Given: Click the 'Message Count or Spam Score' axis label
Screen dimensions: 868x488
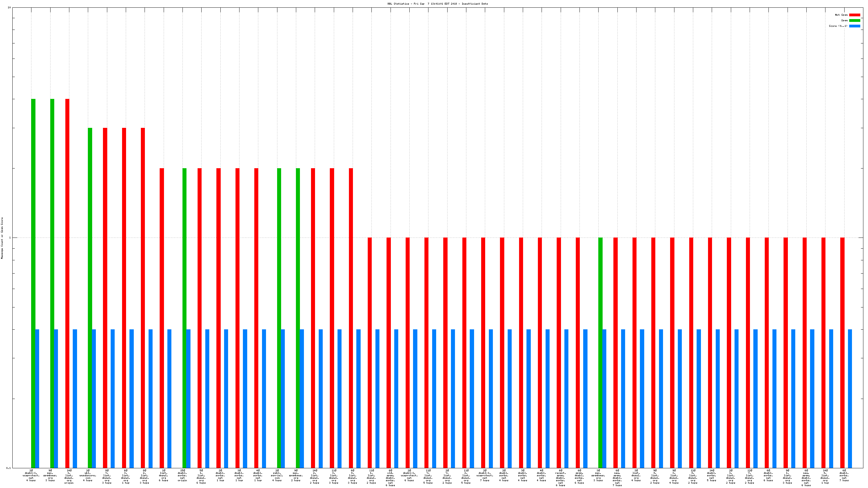Looking at the screenshot, I should click(2, 238).
